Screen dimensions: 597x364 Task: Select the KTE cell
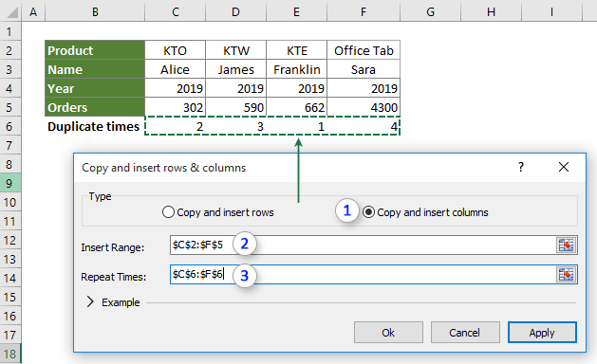[296, 50]
